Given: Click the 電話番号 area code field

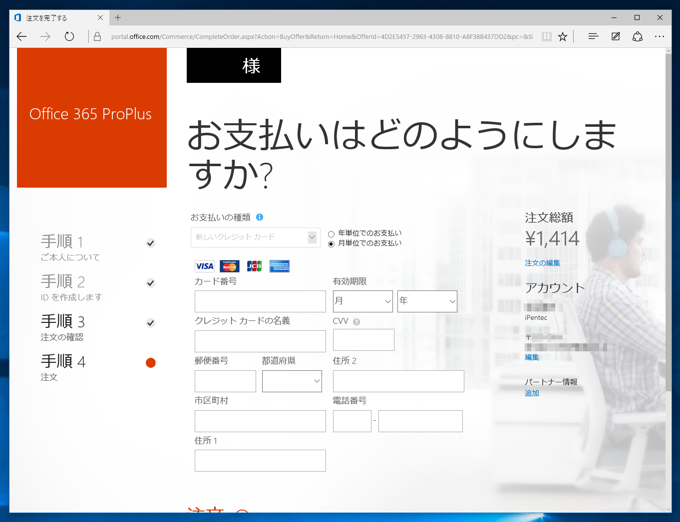Looking at the screenshot, I should pyautogui.click(x=352, y=421).
